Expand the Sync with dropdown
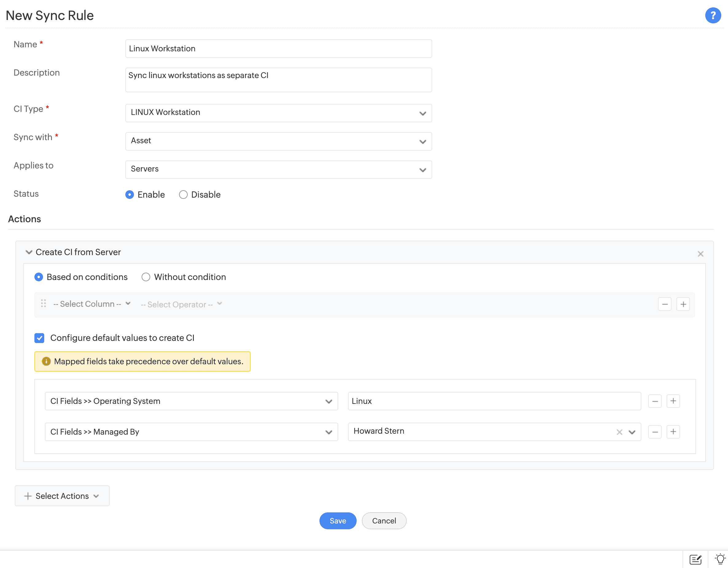The width and height of the screenshot is (728, 568). click(x=278, y=141)
